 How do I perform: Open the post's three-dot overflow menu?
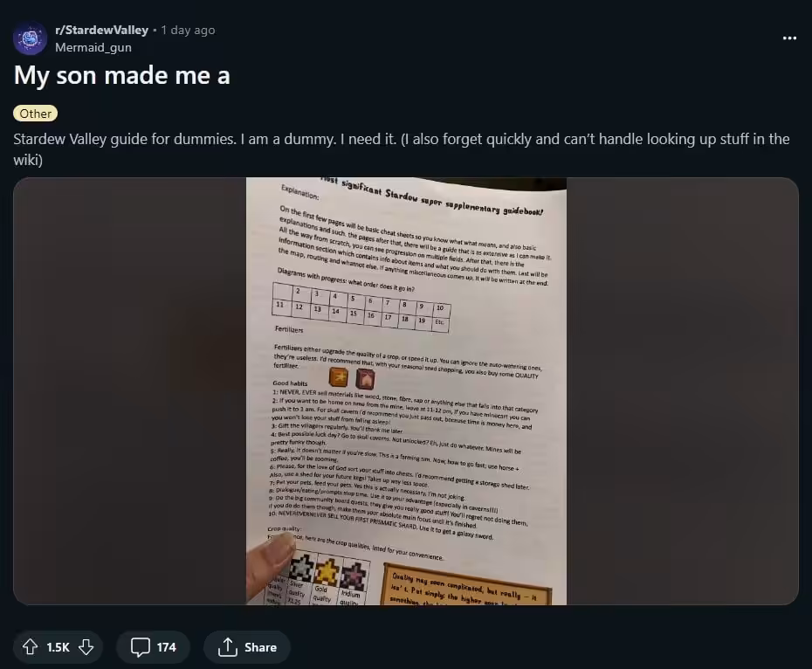(x=789, y=38)
